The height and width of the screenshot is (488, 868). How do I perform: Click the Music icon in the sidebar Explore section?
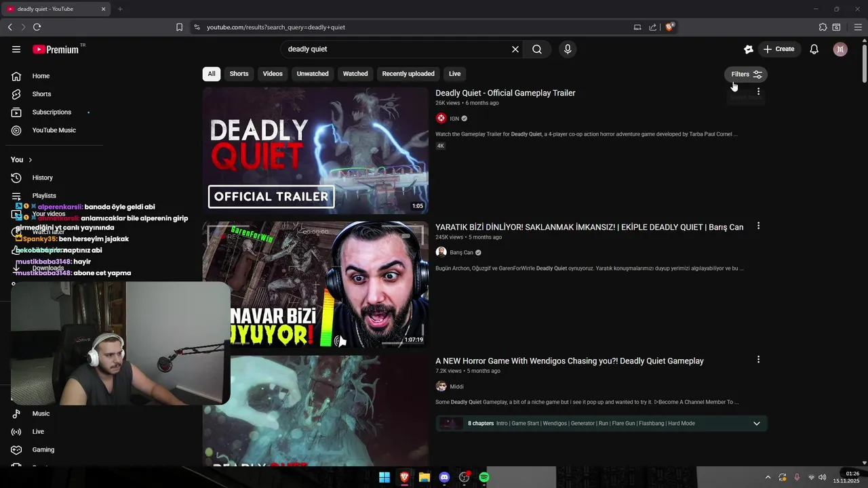click(x=16, y=413)
